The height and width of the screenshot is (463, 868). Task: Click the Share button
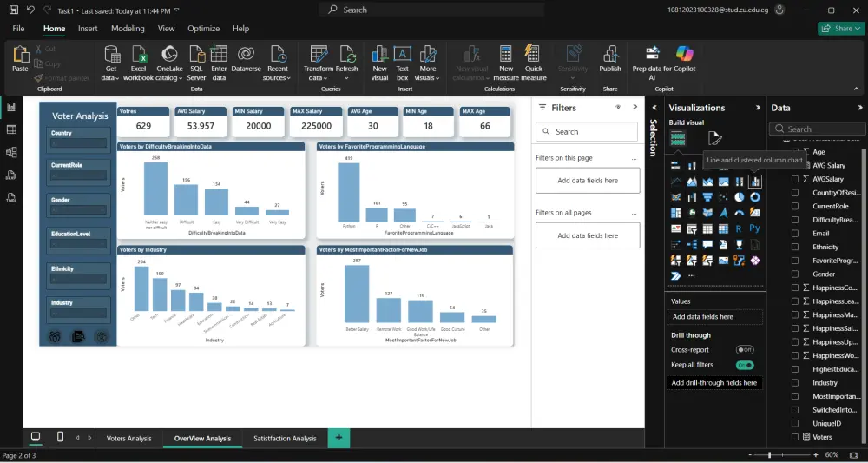tap(839, 29)
